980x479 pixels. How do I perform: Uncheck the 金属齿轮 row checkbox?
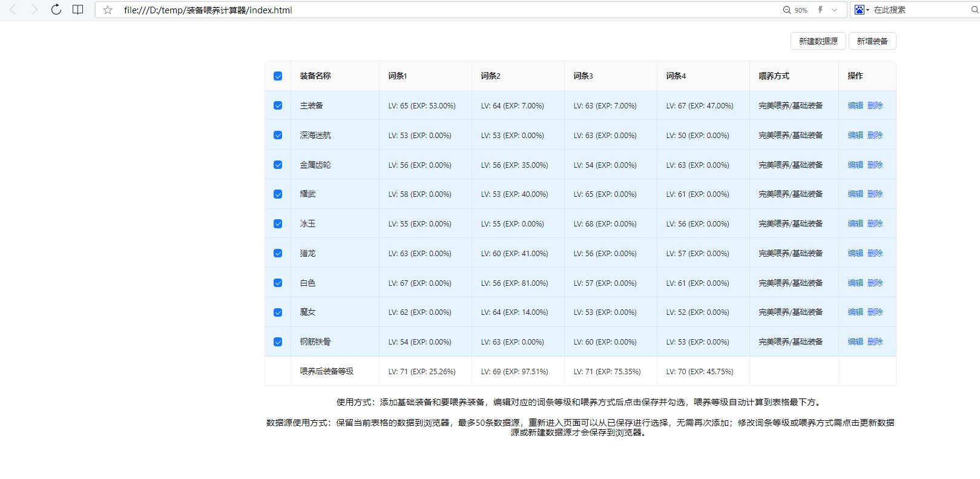(278, 165)
